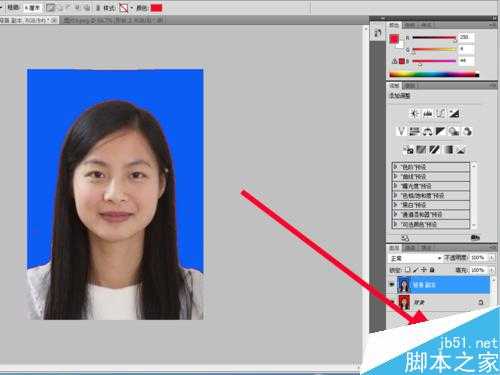Click the clip-to-layer icon at the adjustments panel bottom right

click(x=475, y=238)
